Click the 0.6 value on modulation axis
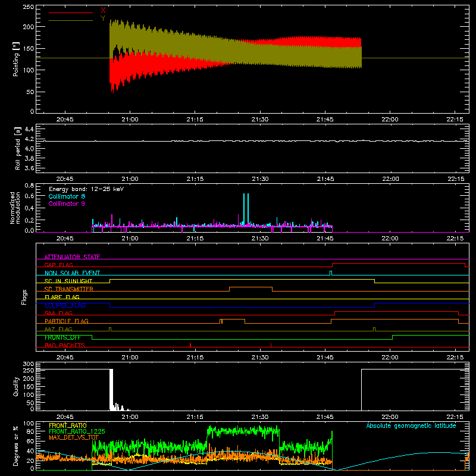 [x=29, y=196]
